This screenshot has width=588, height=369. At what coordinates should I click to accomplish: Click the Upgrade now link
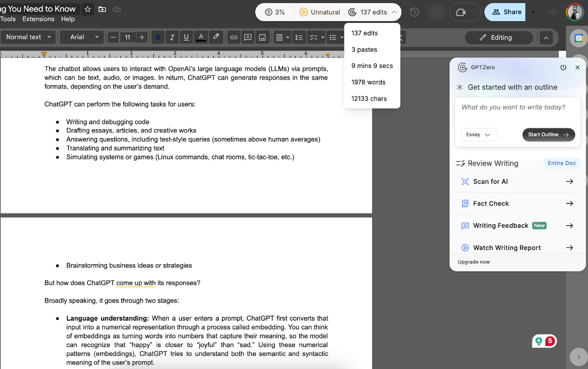point(473,262)
